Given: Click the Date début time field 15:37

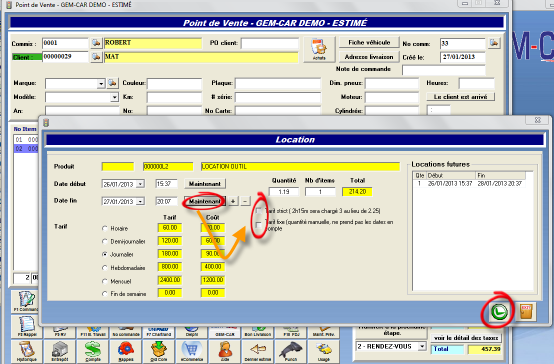Looking at the screenshot, I should point(166,184).
